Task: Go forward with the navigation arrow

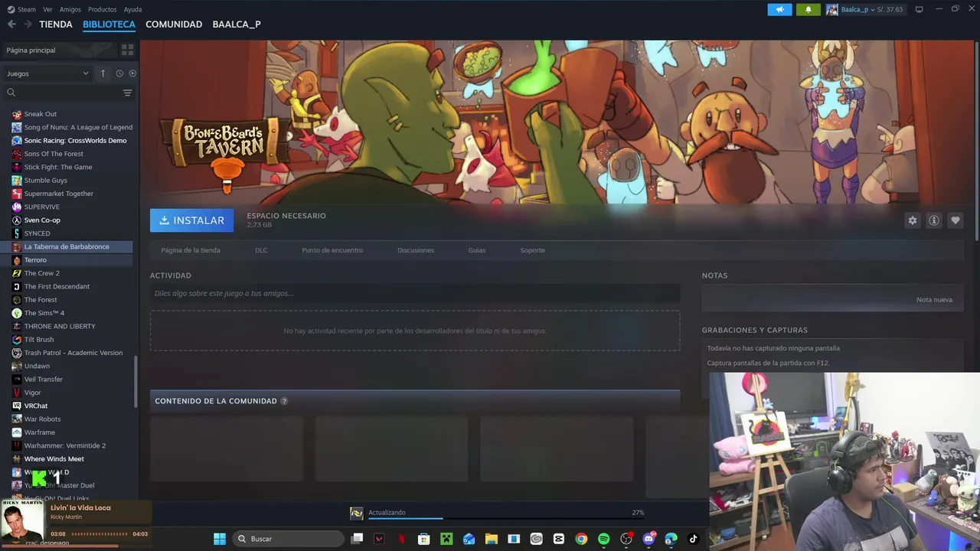Action: [28, 24]
